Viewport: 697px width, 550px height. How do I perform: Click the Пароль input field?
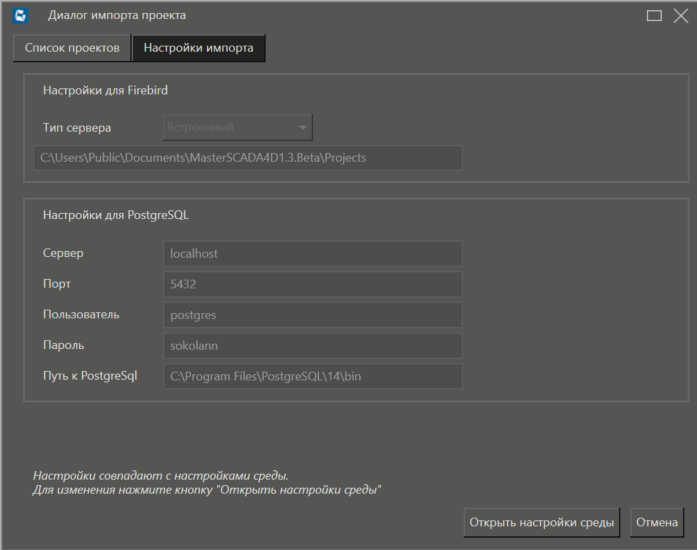(x=312, y=346)
